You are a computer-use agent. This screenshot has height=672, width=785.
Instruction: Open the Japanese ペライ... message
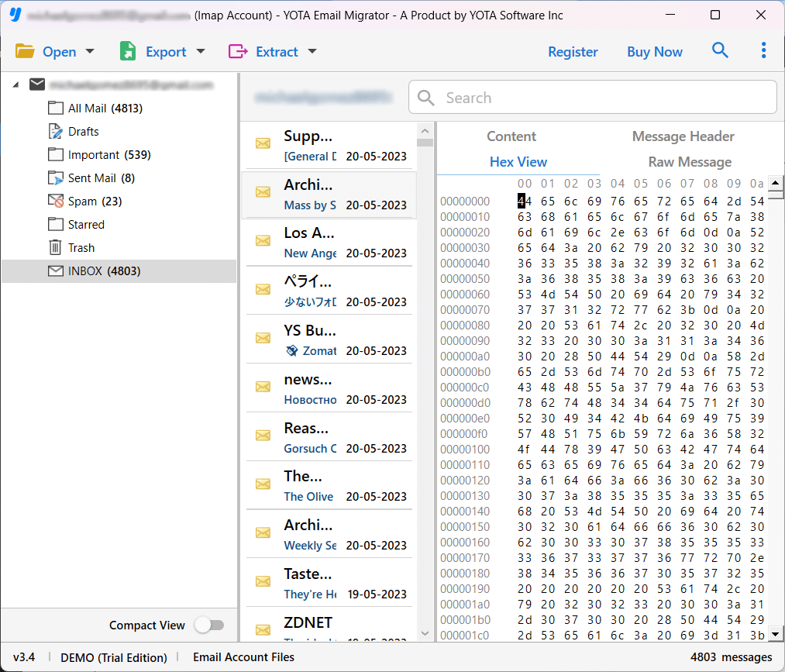click(x=329, y=291)
